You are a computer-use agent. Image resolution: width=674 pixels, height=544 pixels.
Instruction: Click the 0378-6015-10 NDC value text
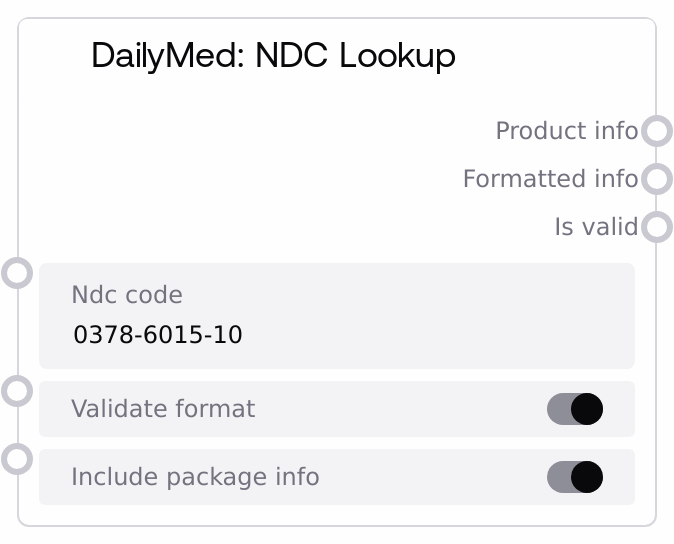click(158, 335)
